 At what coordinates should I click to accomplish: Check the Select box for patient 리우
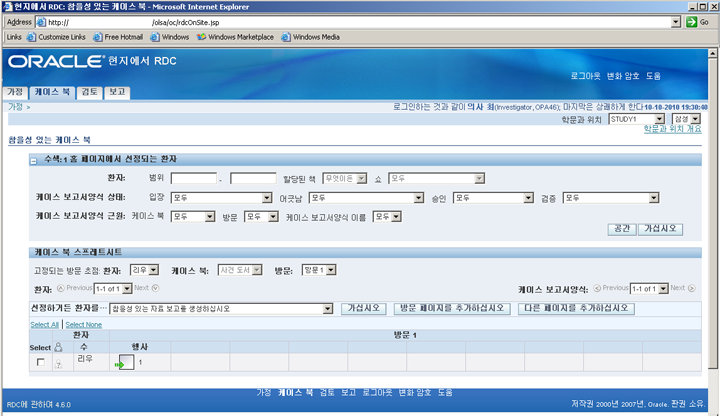pos(41,362)
